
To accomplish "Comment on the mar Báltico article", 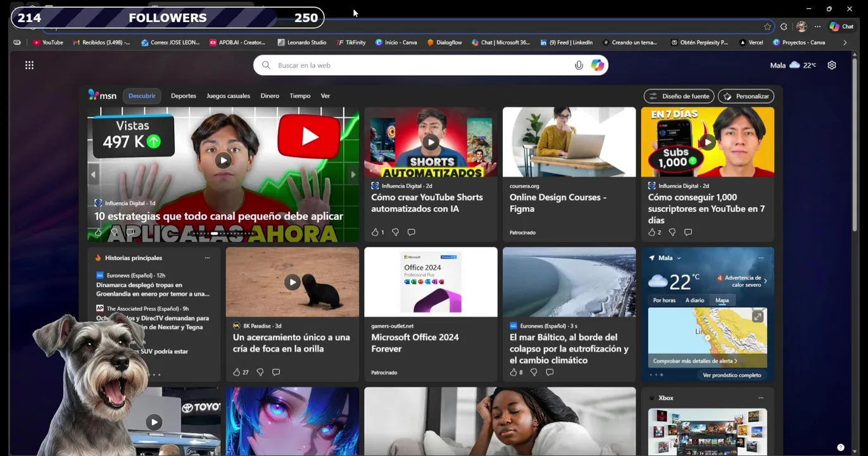I will click(x=550, y=372).
